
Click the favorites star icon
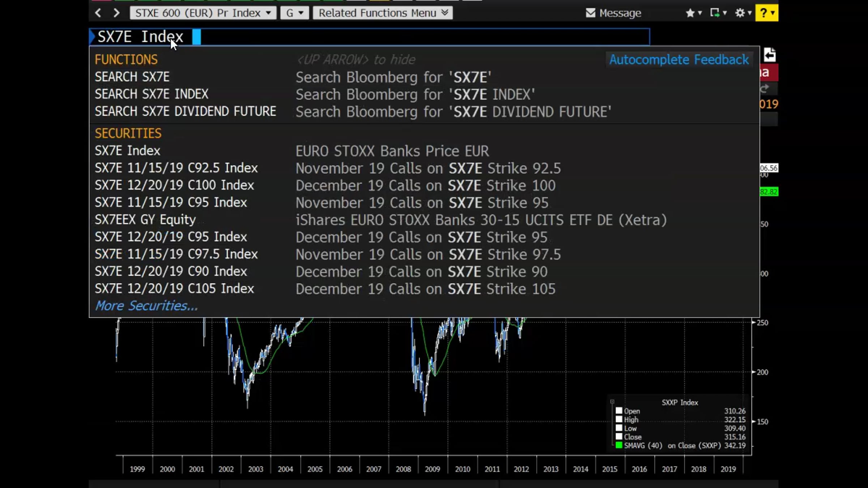point(690,13)
